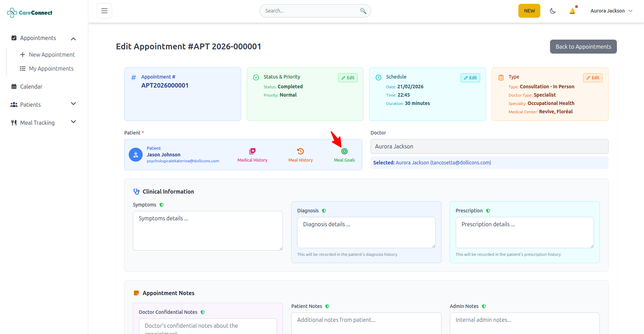Expand the Patients sidebar section
Screen dimensions: 644x334
[x=73, y=104]
